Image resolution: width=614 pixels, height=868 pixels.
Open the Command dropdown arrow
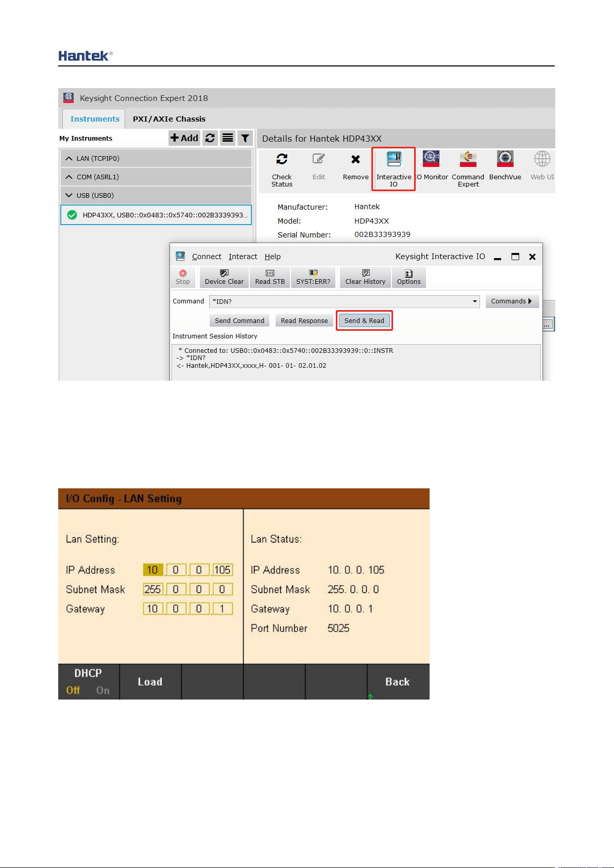pos(475,301)
